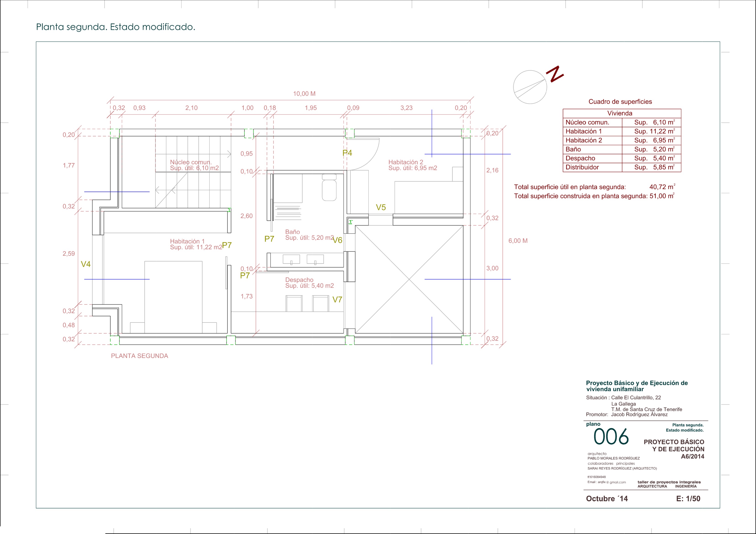
Task: Click the date "Octubre ´14"
Action: [607, 498]
